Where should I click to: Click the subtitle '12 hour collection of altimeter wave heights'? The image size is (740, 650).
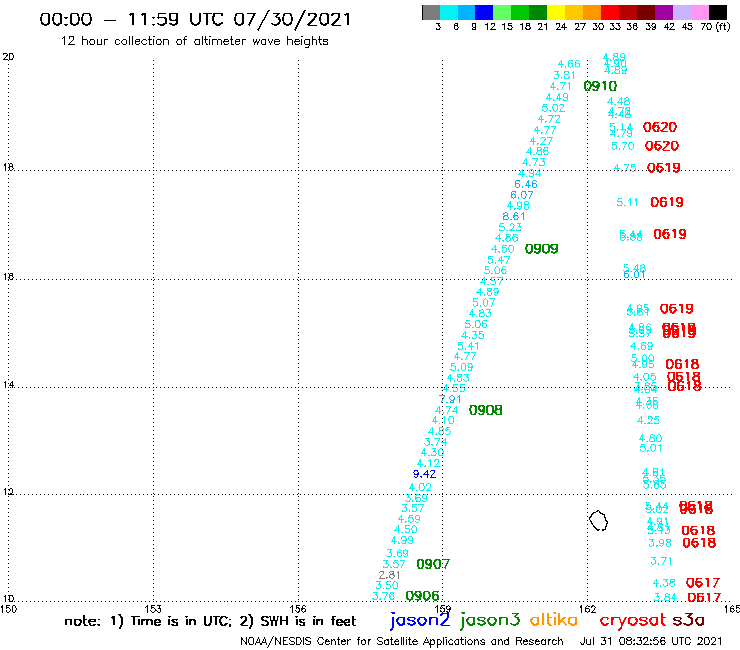click(194, 41)
